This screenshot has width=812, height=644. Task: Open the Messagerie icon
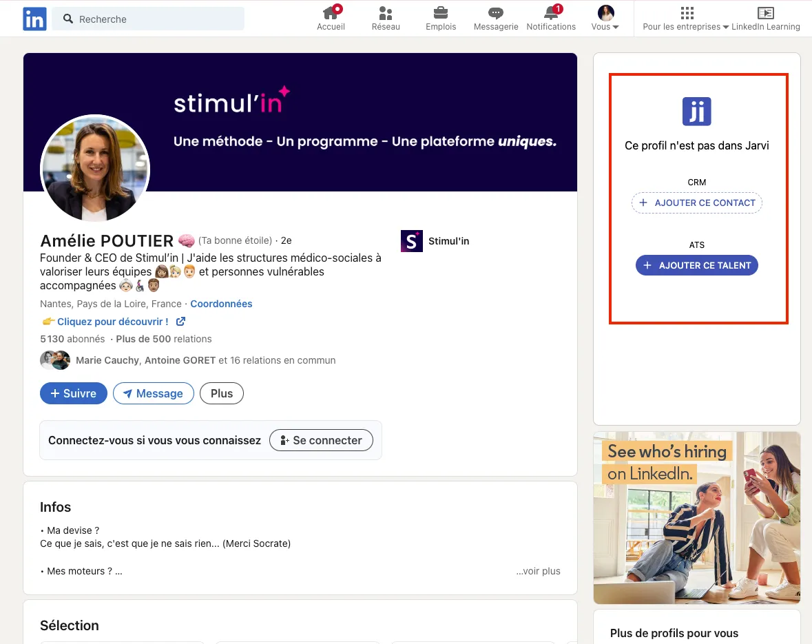point(495,13)
